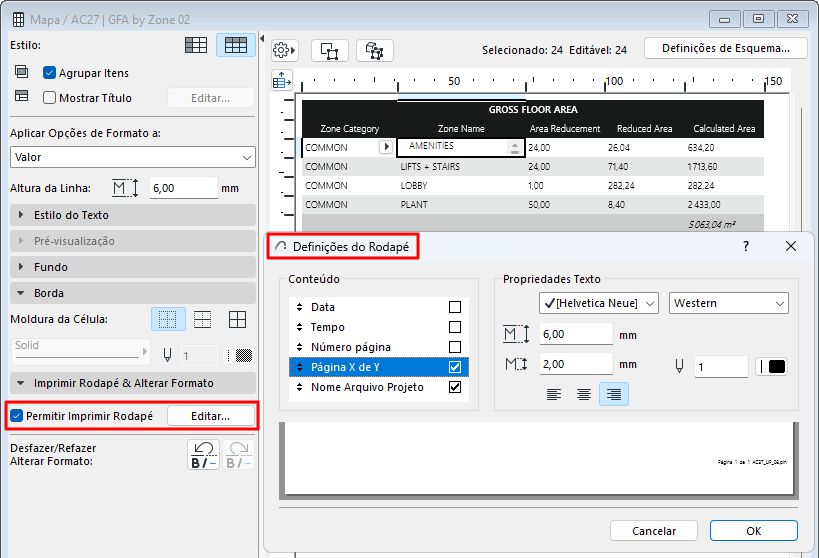
Task: Open the Helvetica Neue font dropdown
Action: [x=599, y=303]
